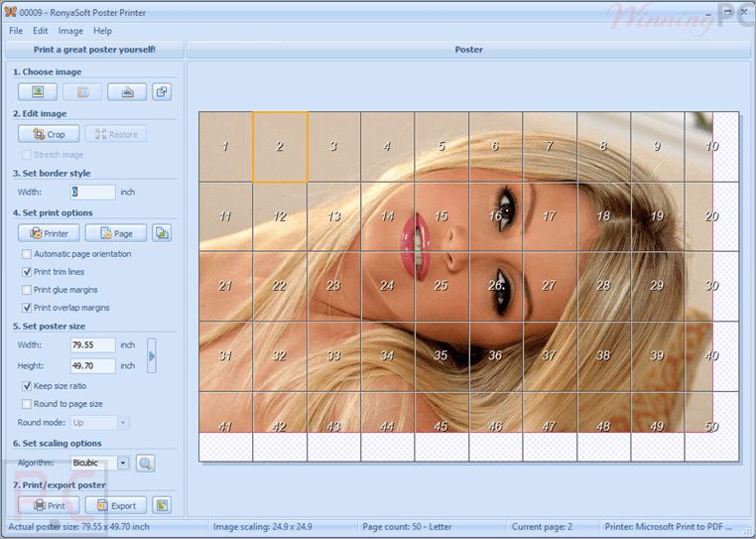Acquire image from scanner

[127, 91]
